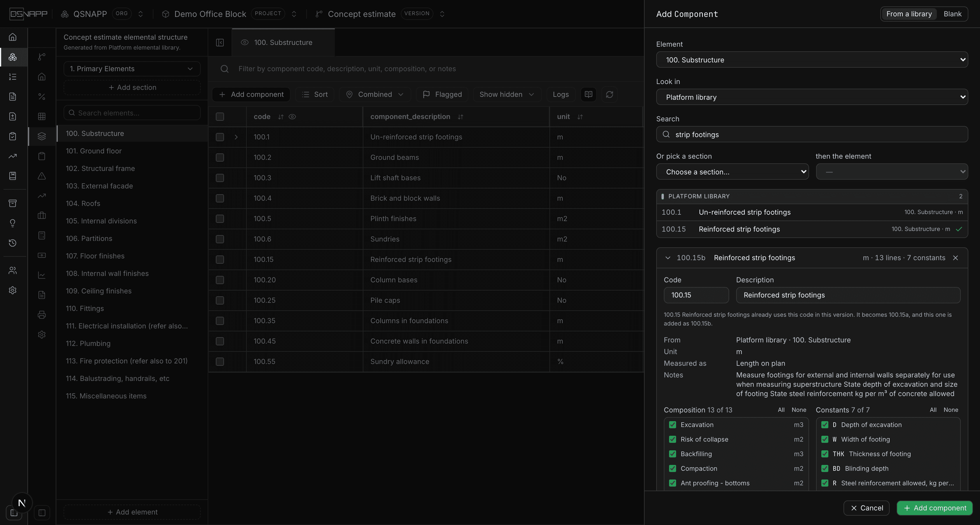This screenshot has width=980, height=525.
Task: Expand row 100.1 chevron
Action: point(236,137)
